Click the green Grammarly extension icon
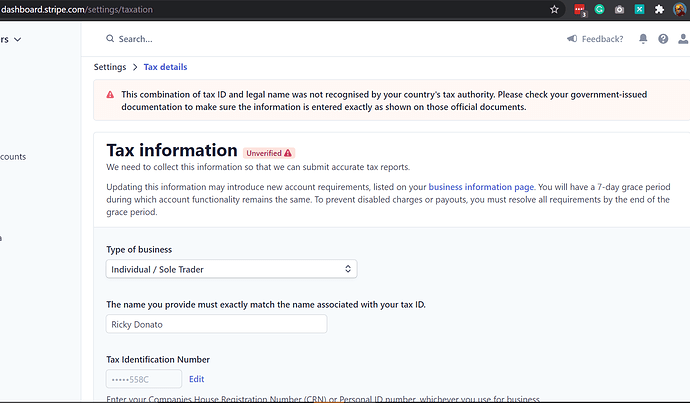This screenshot has width=690, height=403. [599, 9]
